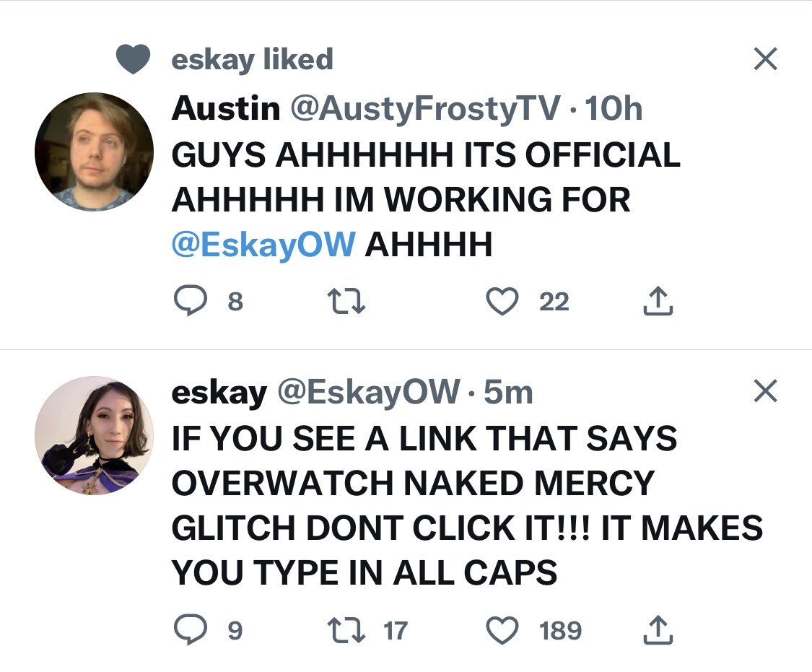Open eskay's profile picture
Screen dimensions: 812x672
point(95,435)
